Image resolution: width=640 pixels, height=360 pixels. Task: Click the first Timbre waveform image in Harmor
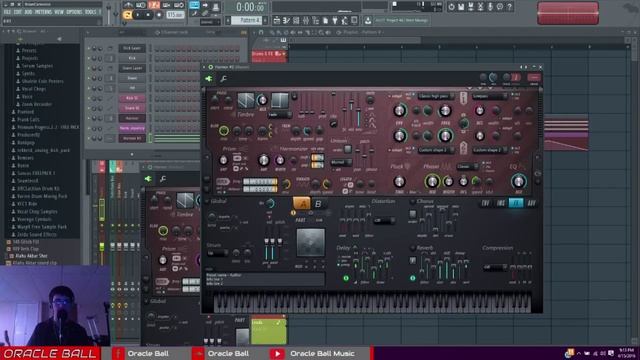[246, 100]
